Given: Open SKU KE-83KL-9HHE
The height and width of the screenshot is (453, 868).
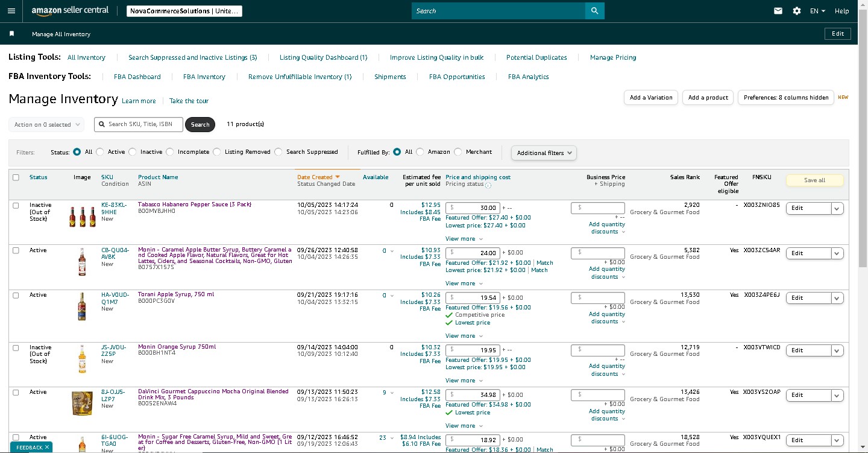Looking at the screenshot, I should point(114,208).
